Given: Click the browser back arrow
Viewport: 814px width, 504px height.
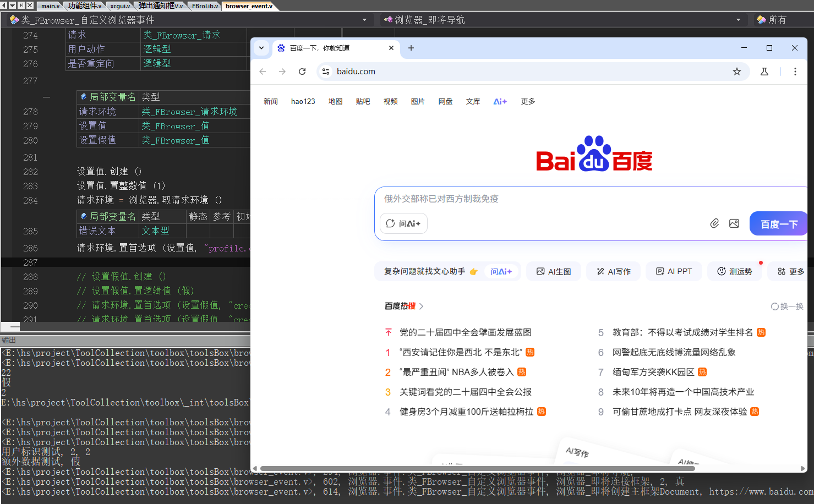Looking at the screenshot, I should (x=263, y=72).
